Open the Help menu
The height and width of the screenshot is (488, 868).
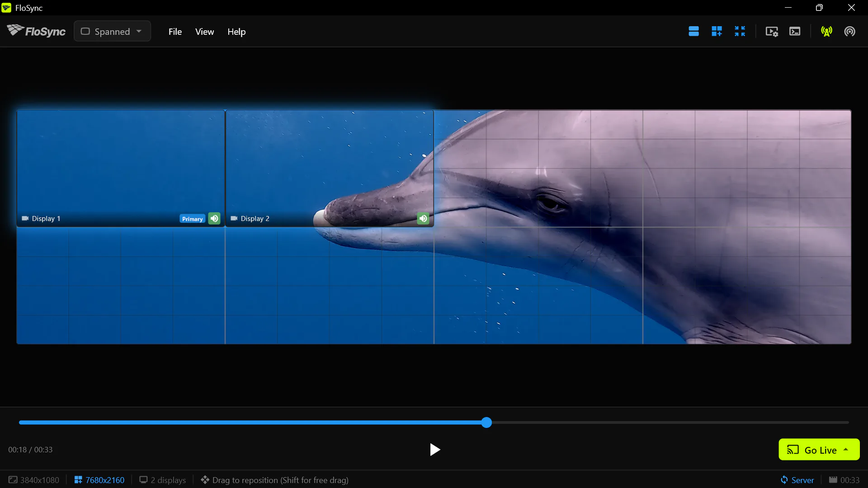[236, 32]
